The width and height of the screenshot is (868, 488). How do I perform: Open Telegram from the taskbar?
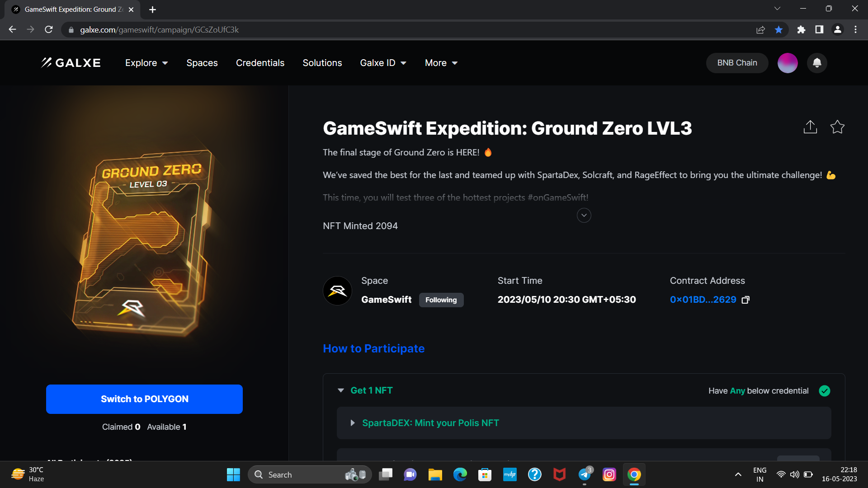pyautogui.click(x=585, y=474)
